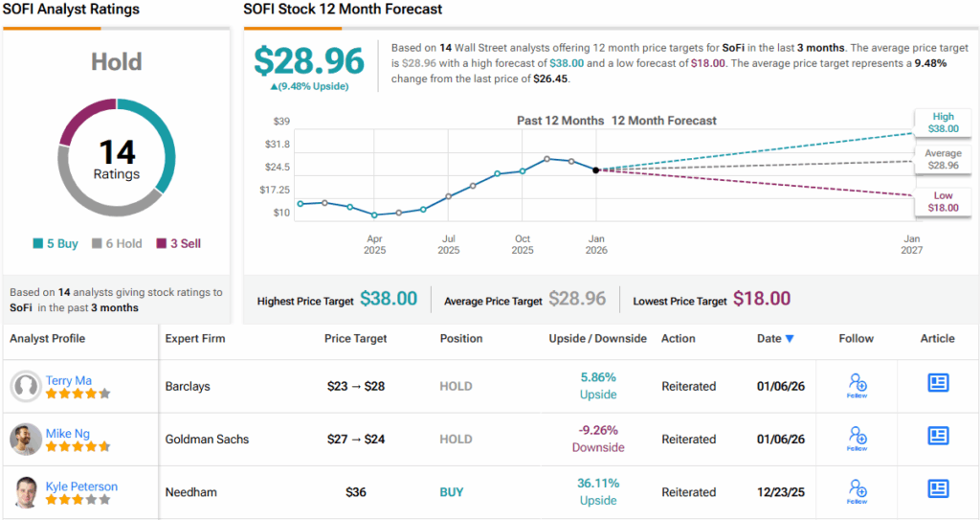The width and height of the screenshot is (980, 520).
Task: Click the Low $18.00 forecast label
Action: pyautogui.click(x=943, y=201)
